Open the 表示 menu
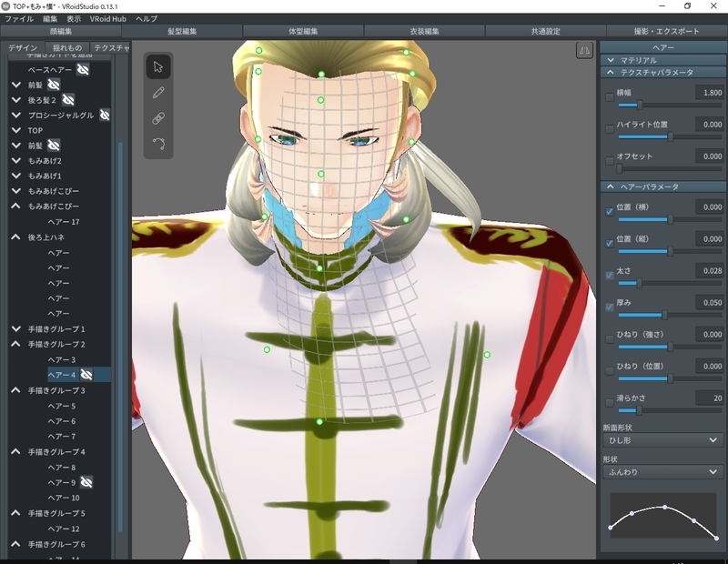728x564 pixels. click(74, 19)
